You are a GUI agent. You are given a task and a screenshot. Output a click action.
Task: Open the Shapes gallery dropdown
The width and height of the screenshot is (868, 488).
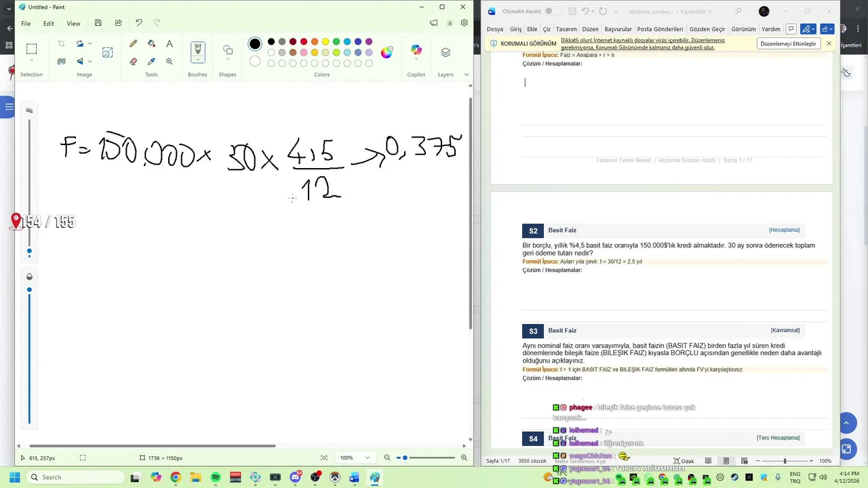[228, 60]
